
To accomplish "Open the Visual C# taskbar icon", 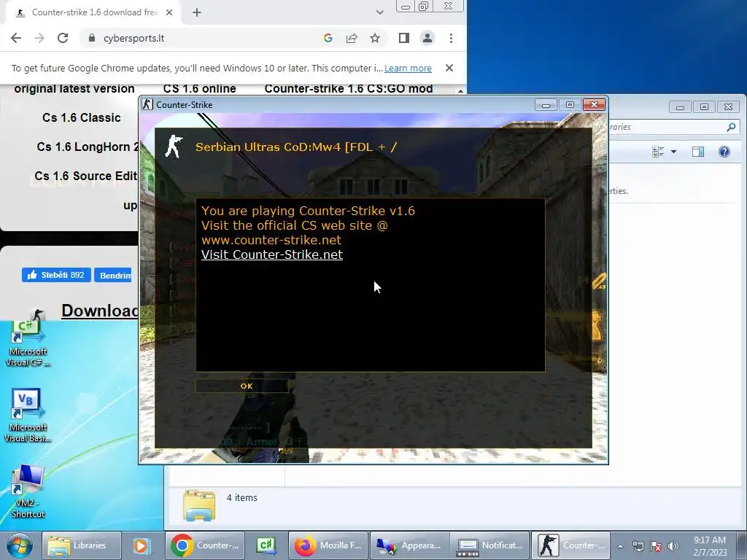I will 266,545.
